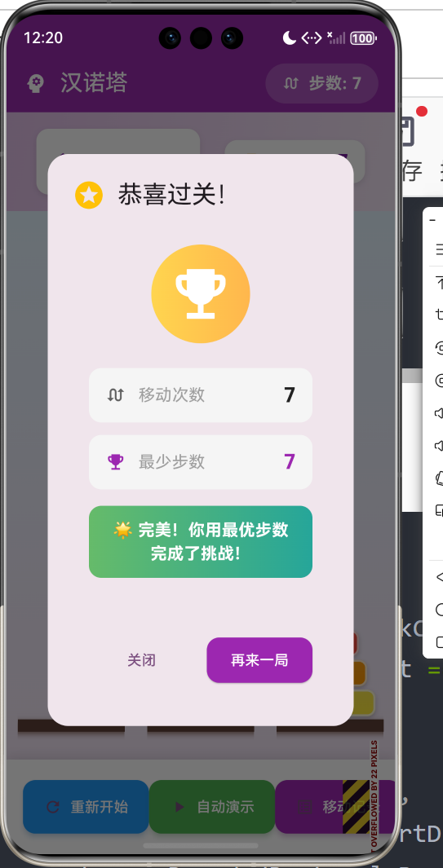Click the refresh icon on 重新开始

pyautogui.click(x=53, y=807)
